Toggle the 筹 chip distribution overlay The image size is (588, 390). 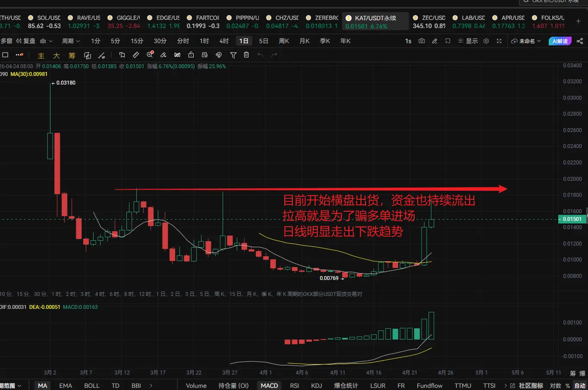point(72,55)
